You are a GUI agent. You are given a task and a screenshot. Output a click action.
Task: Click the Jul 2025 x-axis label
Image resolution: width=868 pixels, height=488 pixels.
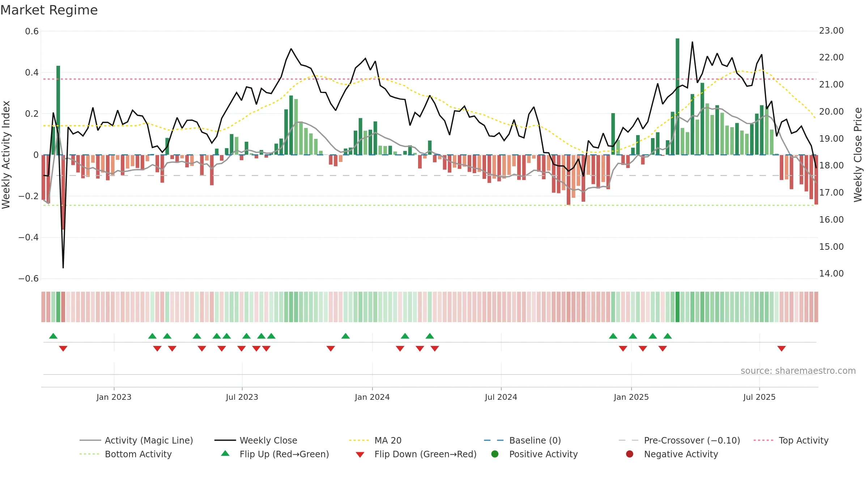point(759,397)
